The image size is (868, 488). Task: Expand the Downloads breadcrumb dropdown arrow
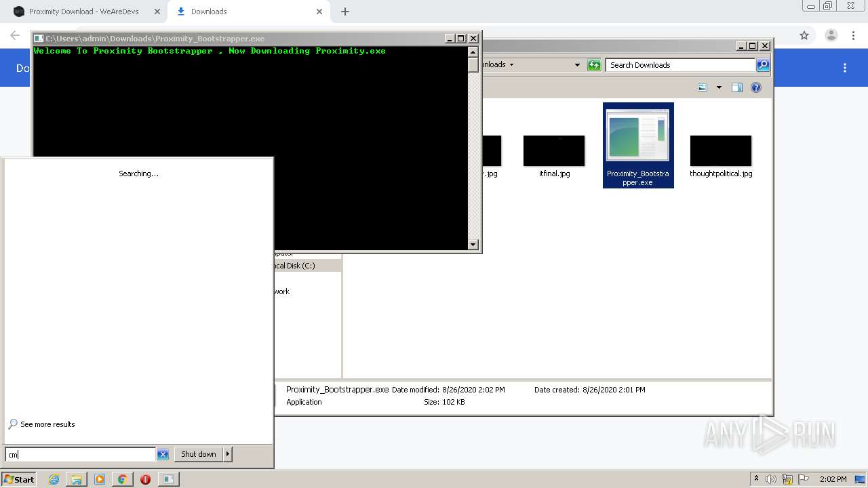[x=511, y=65]
